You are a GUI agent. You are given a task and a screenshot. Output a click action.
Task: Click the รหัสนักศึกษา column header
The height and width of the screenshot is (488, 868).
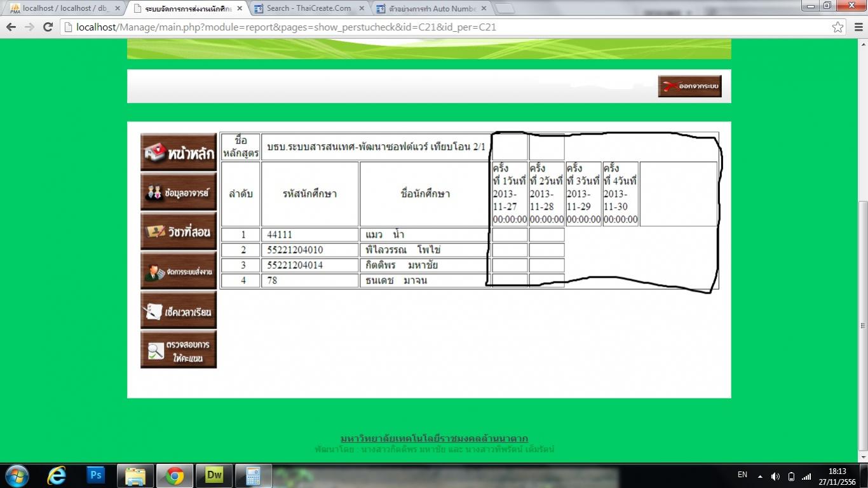click(310, 194)
